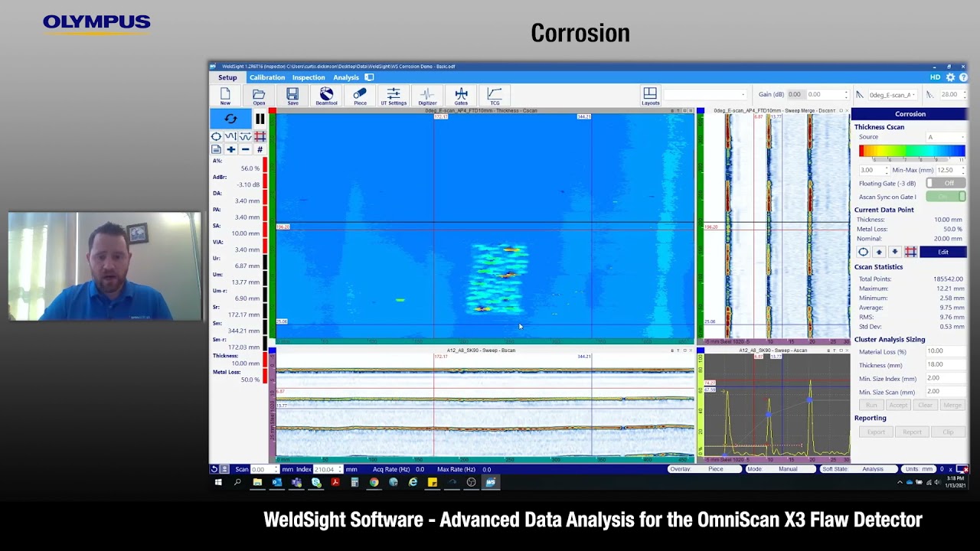Open a data file via Open icon

[259, 96]
